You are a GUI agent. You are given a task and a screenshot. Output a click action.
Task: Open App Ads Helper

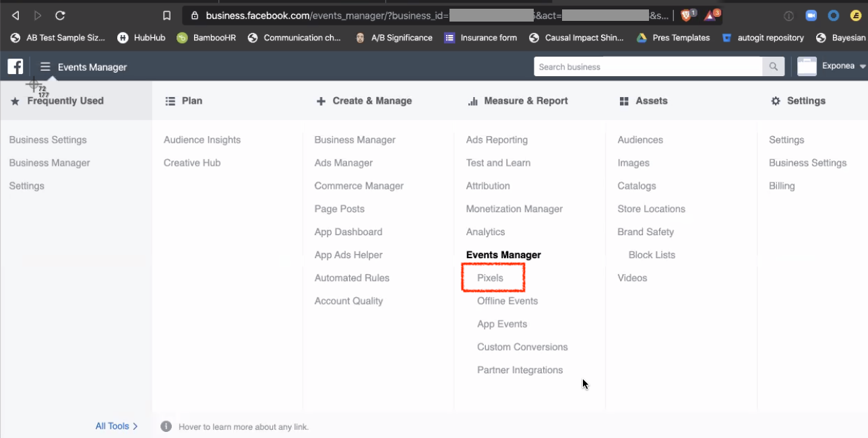tap(348, 255)
